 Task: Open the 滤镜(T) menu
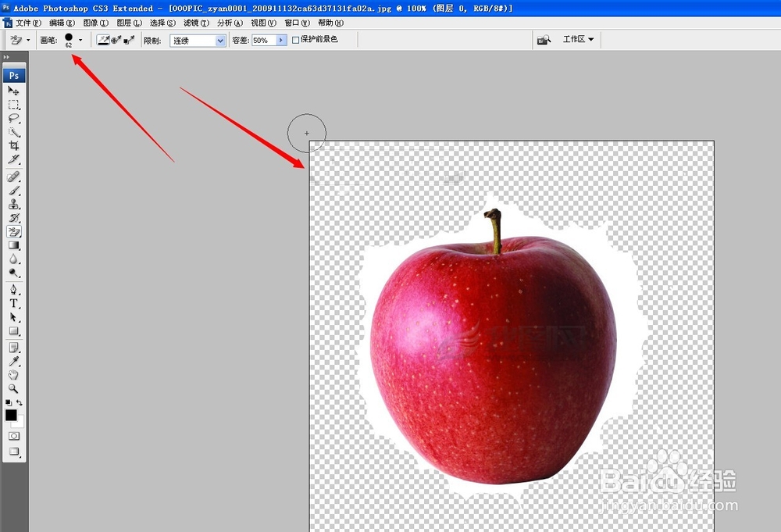[x=196, y=23]
